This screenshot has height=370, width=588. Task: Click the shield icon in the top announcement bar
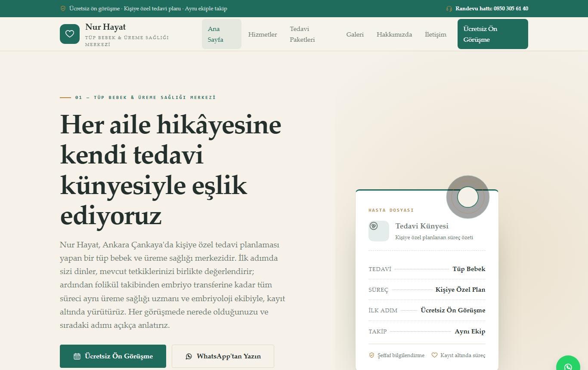[63, 9]
